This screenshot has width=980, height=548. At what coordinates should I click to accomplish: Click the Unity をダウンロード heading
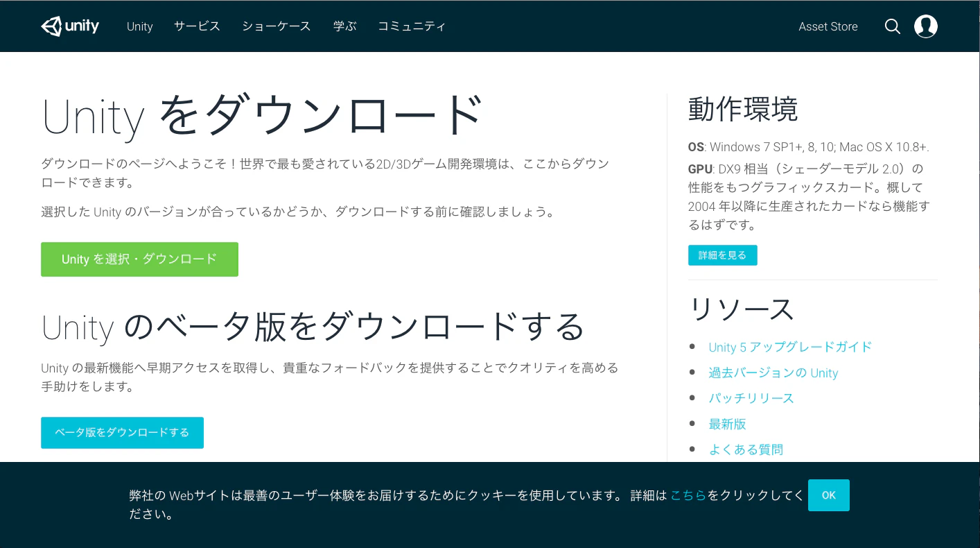pos(263,116)
